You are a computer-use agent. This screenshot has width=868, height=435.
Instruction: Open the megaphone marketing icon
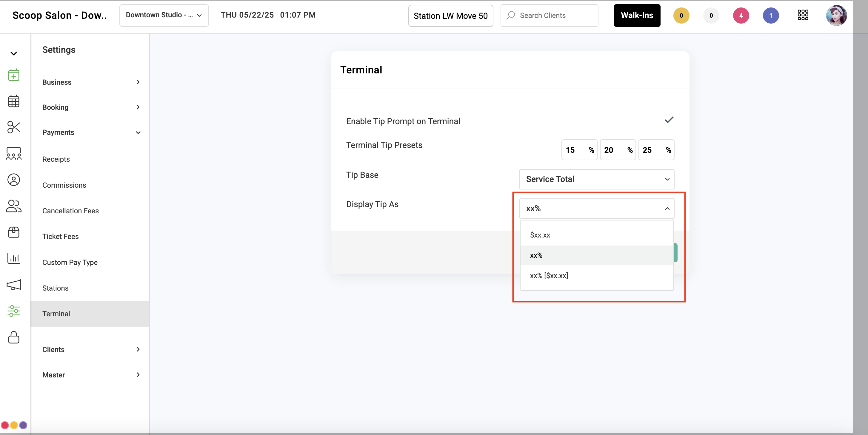point(13,285)
